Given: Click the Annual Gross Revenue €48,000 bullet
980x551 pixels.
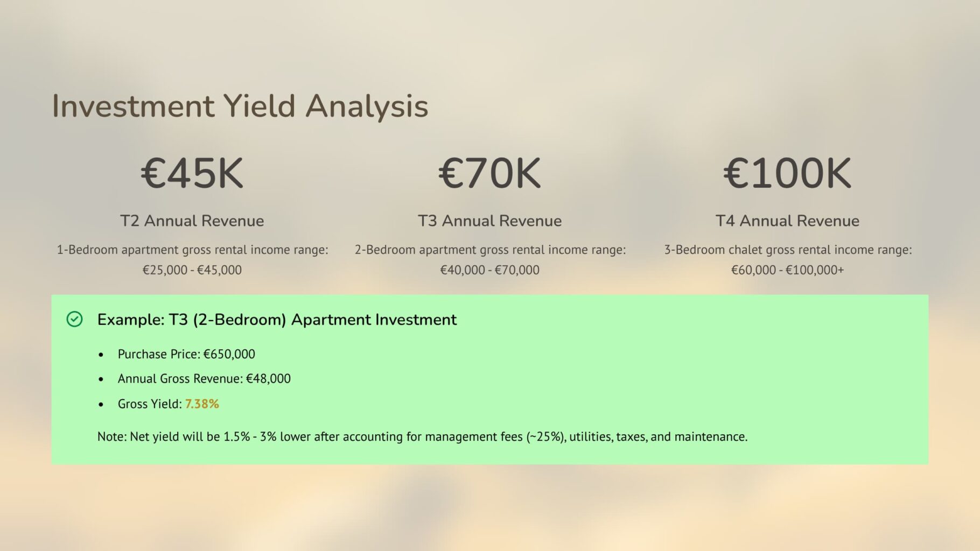Looking at the screenshot, I should click(204, 379).
